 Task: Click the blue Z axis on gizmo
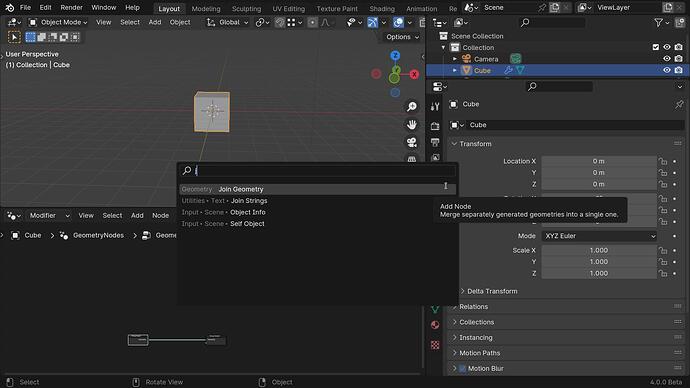click(395, 55)
